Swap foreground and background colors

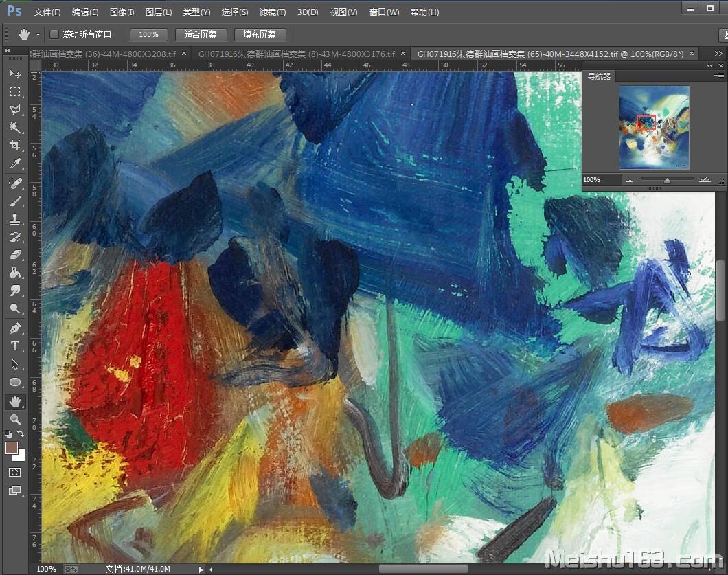[x=21, y=433]
